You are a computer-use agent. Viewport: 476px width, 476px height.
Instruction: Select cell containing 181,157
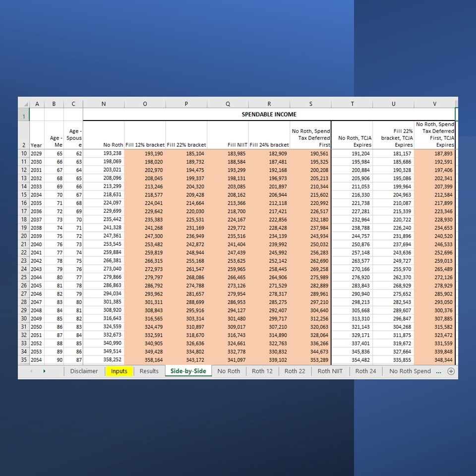click(393, 154)
